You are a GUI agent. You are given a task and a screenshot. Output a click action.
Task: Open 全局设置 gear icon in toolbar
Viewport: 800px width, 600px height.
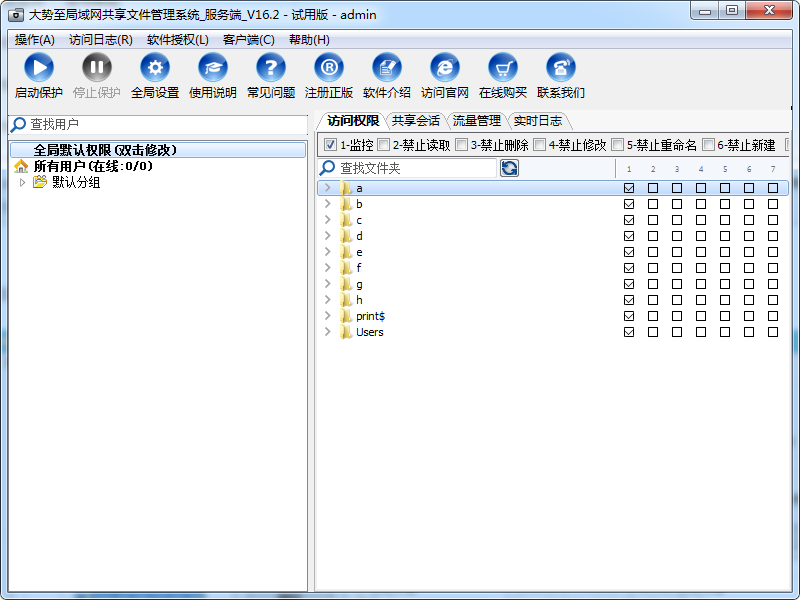[155, 68]
